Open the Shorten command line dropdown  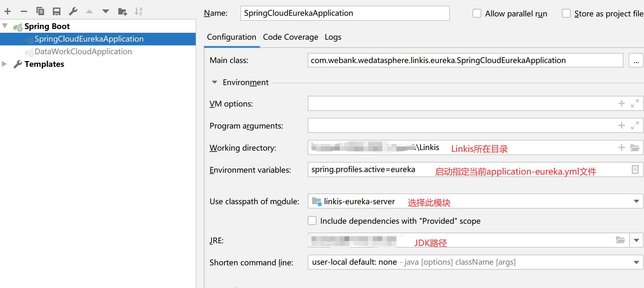pos(636,262)
